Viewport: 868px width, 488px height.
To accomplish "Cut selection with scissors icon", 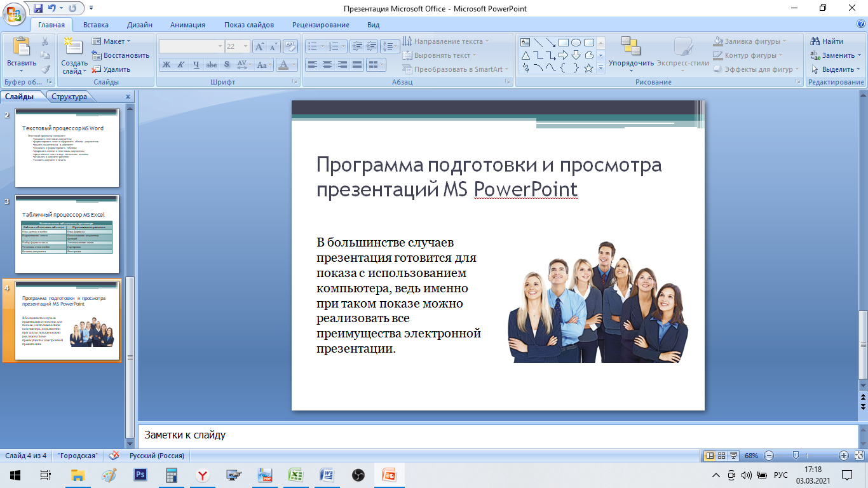I will (45, 41).
